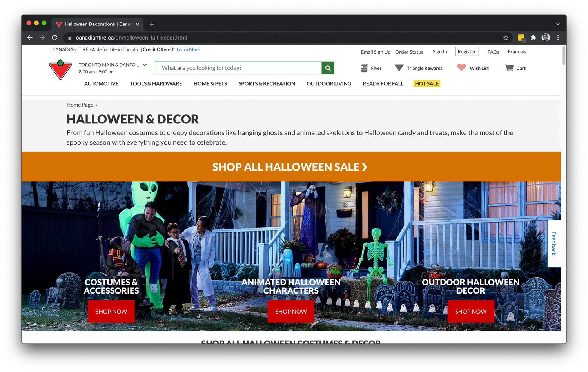Open the TOOLS & HARDWARE menu

(156, 83)
